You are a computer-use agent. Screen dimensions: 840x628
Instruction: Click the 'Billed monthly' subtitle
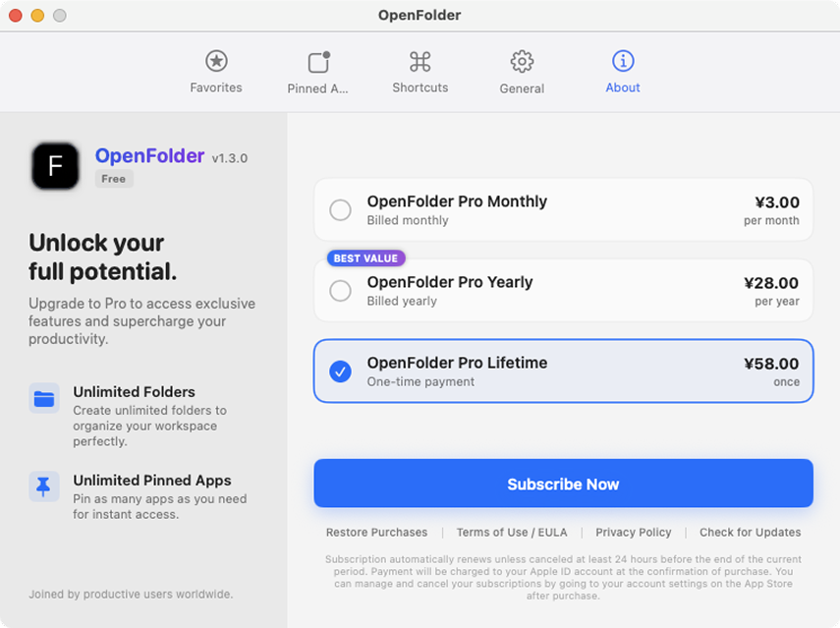408,220
